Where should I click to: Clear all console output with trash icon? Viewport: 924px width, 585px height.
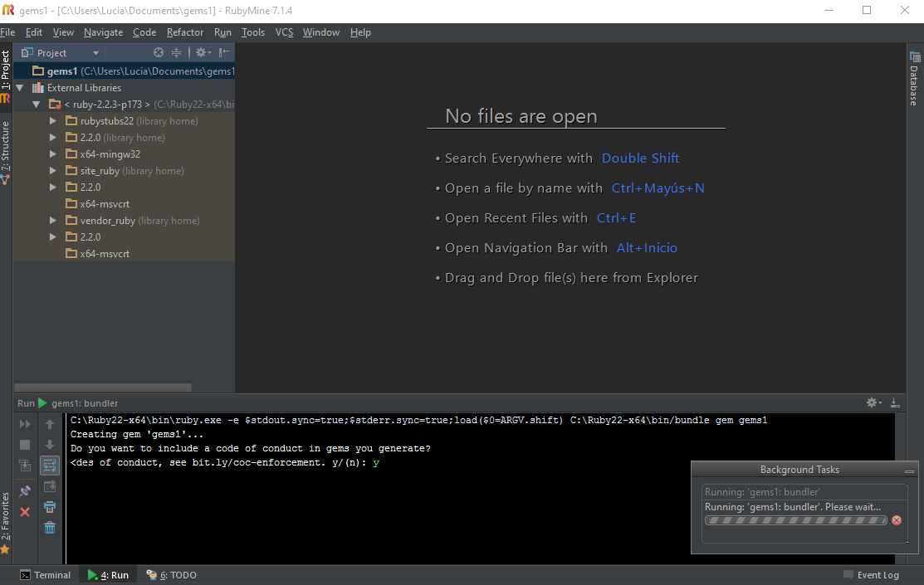pyautogui.click(x=50, y=527)
